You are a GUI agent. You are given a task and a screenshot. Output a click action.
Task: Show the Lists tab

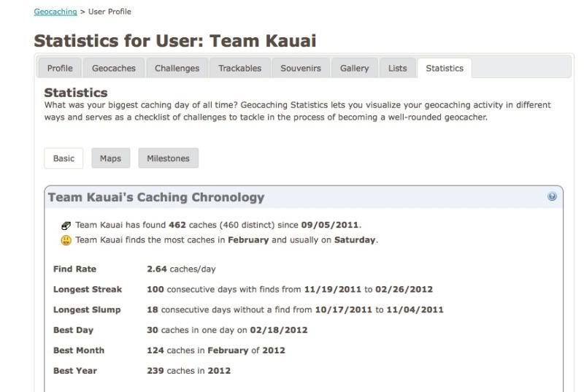click(x=398, y=69)
